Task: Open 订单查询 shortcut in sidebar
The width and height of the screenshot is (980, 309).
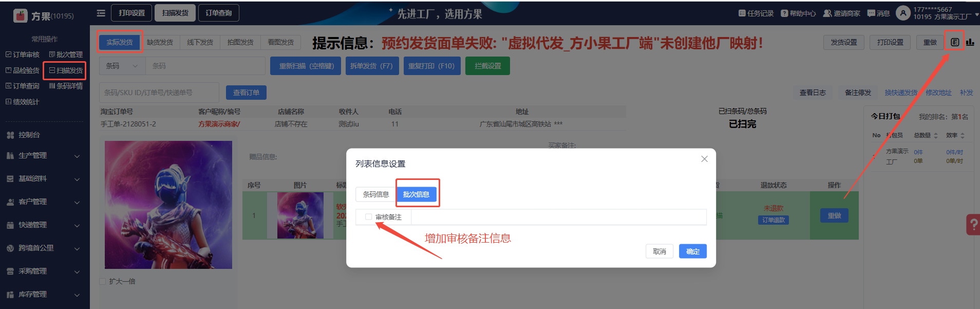Action: click(x=23, y=86)
